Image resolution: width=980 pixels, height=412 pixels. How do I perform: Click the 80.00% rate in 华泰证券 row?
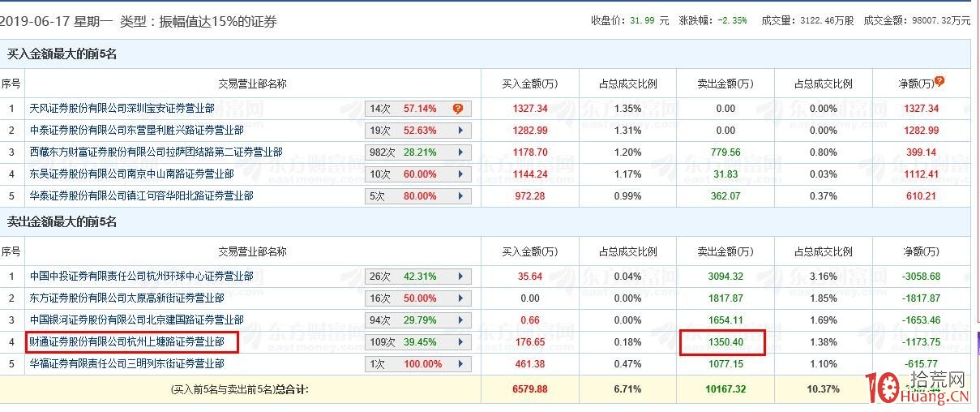(420, 196)
